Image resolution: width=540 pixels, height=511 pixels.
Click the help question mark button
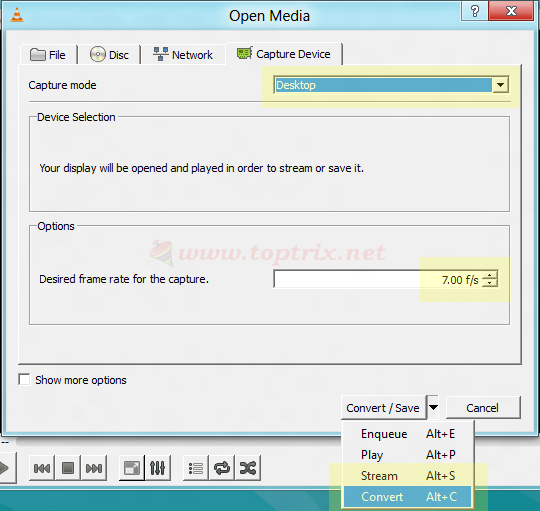[x=475, y=11]
